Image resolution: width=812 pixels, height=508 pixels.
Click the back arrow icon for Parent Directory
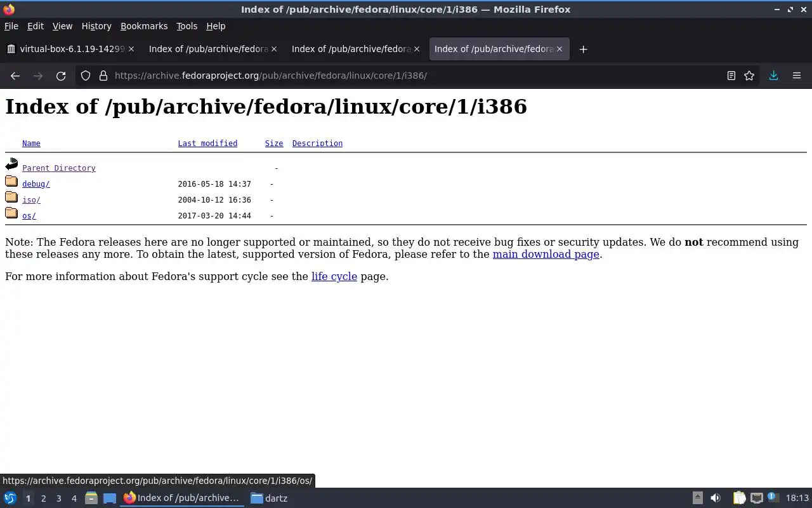coord(11,164)
